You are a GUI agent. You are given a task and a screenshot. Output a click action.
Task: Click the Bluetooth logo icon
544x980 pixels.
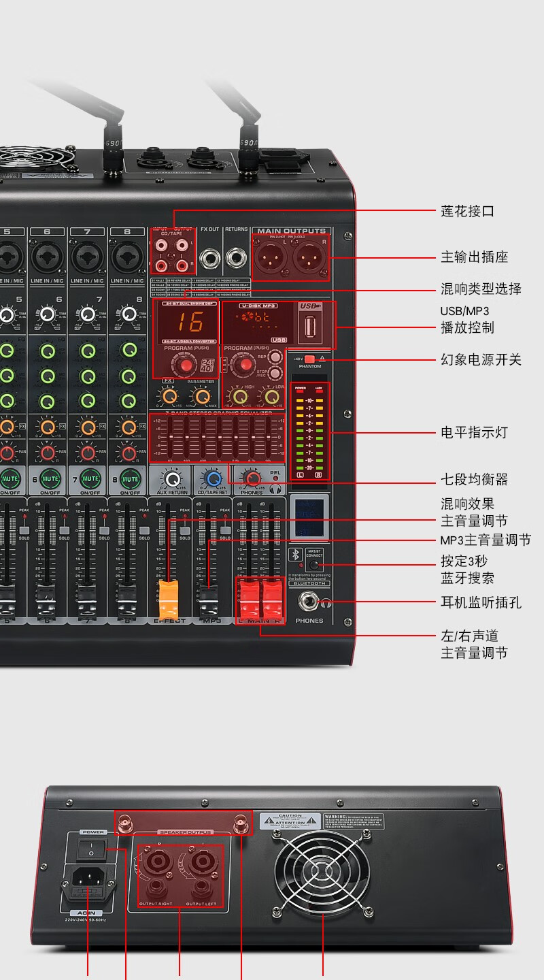(296, 554)
